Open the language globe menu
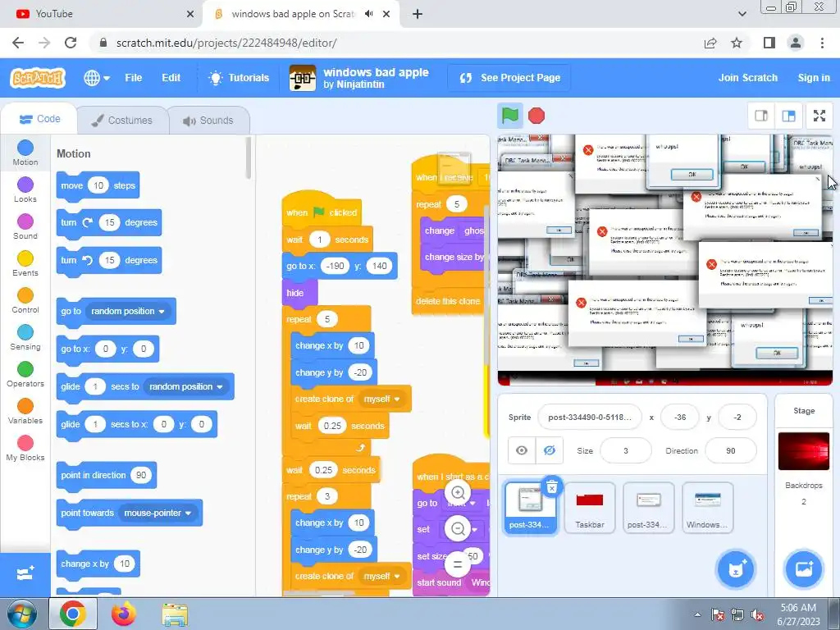The height and width of the screenshot is (630, 840). click(x=97, y=78)
